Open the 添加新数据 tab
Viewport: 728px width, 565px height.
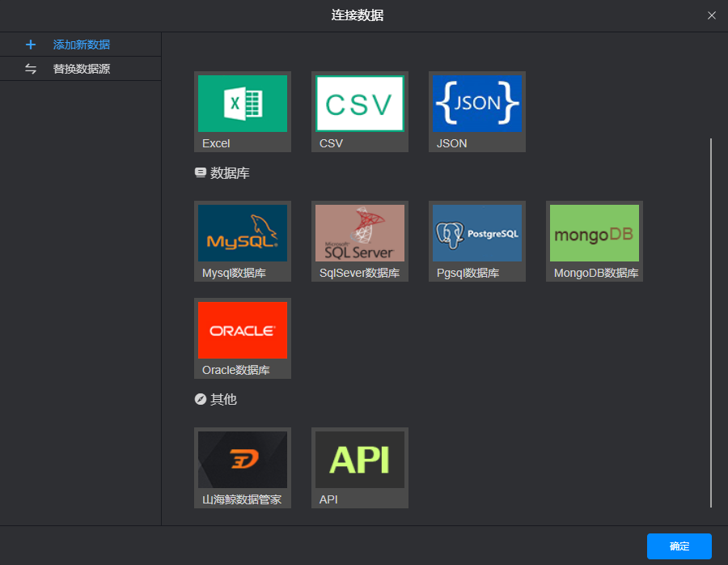(x=81, y=45)
